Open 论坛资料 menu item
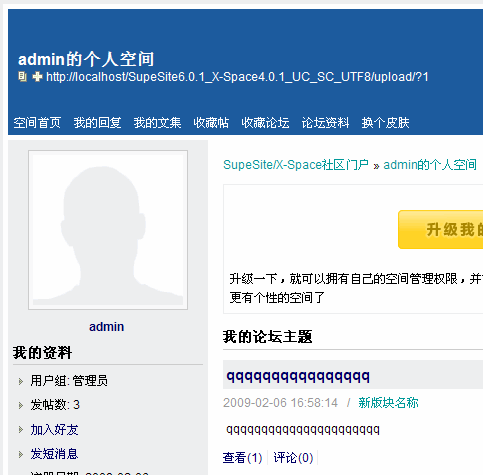The width and height of the screenshot is (483, 475). 325,123
